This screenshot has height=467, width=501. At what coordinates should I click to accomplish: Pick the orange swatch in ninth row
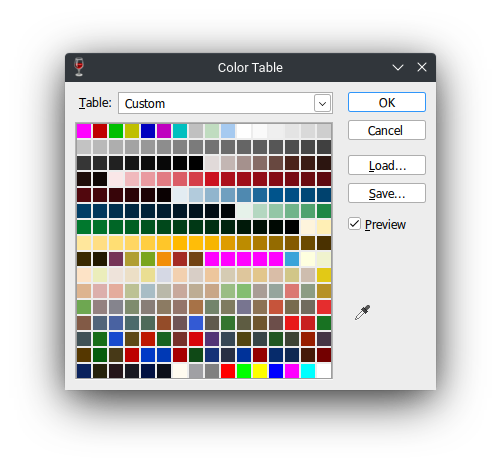click(164, 259)
